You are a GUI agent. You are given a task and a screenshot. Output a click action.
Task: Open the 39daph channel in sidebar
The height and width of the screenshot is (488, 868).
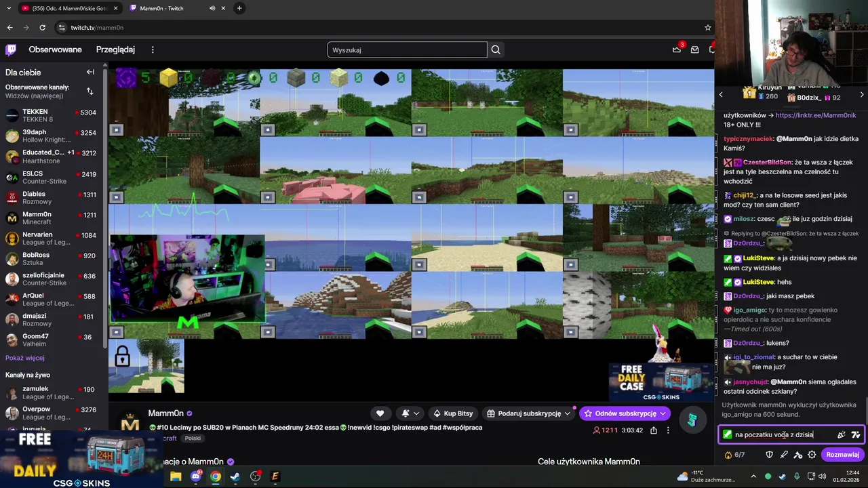tap(51, 136)
